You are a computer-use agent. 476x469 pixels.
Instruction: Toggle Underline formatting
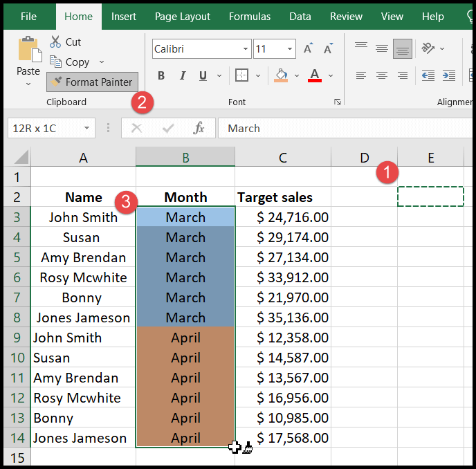203,75
